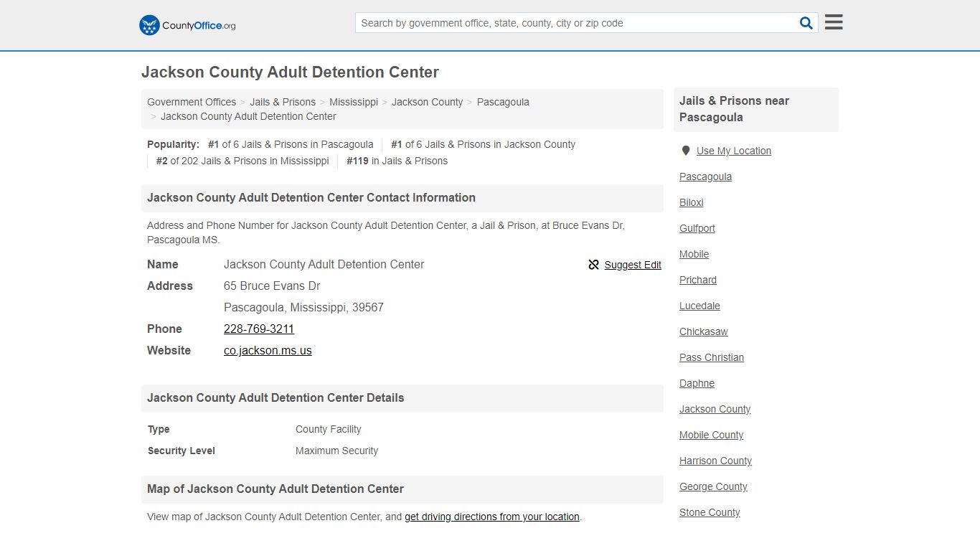Click Maximum Security value text

tap(336, 451)
